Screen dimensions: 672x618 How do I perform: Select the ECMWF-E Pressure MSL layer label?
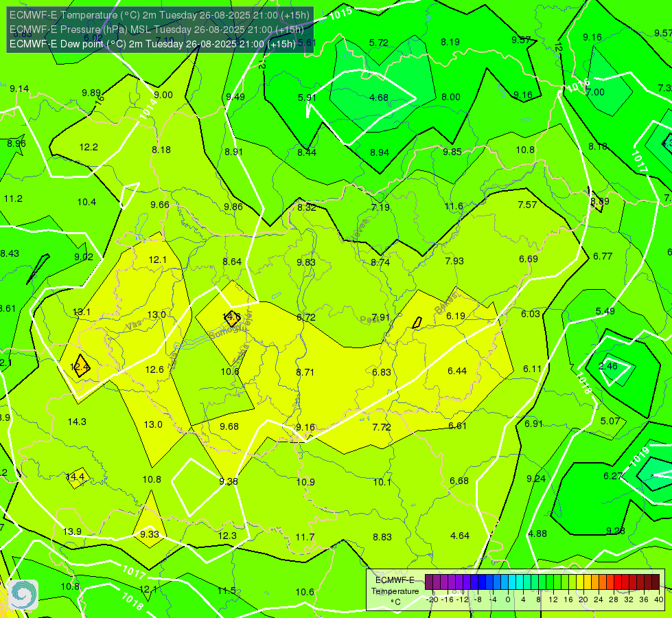pyautogui.click(x=157, y=30)
